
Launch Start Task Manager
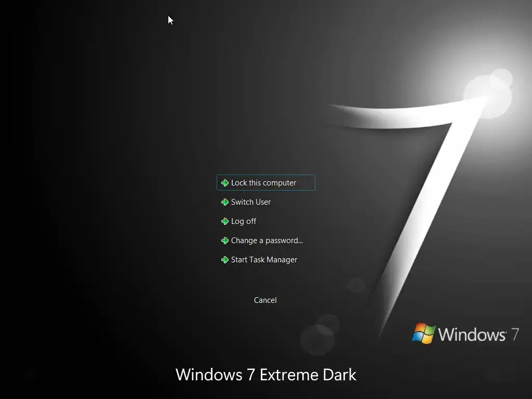(x=264, y=260)
